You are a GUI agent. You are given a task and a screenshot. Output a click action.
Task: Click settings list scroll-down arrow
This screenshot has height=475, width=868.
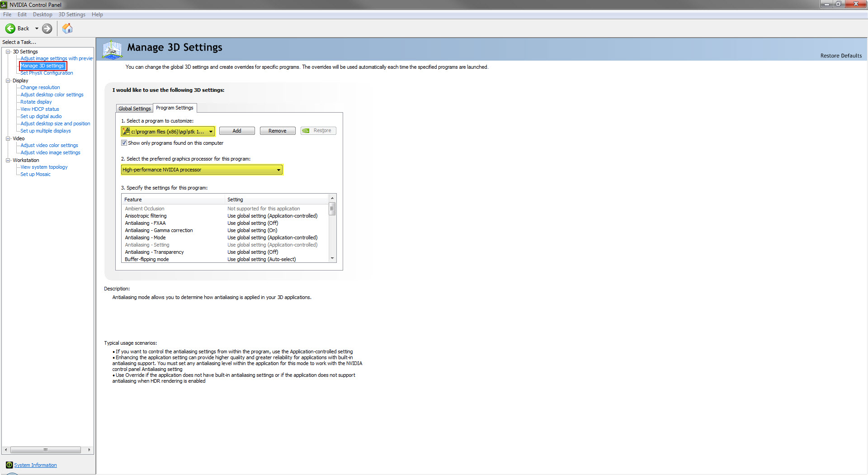pyautogui.click(x=332, y=258)
